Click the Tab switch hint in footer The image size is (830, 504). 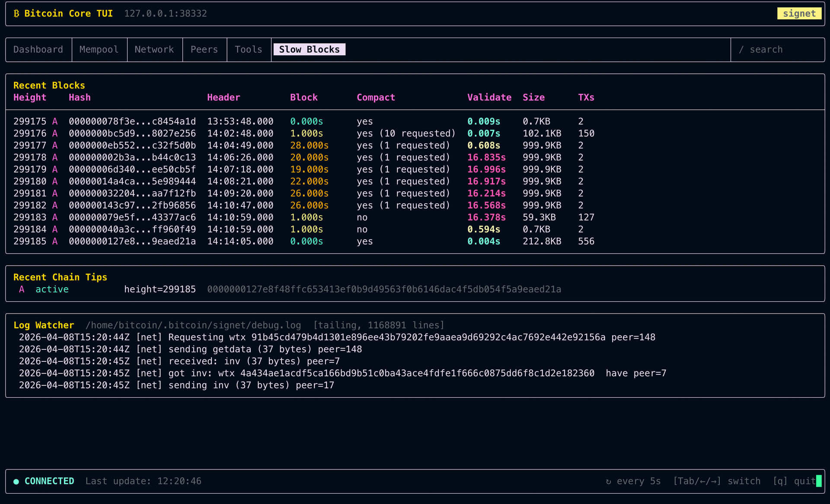tap(716, 481)
